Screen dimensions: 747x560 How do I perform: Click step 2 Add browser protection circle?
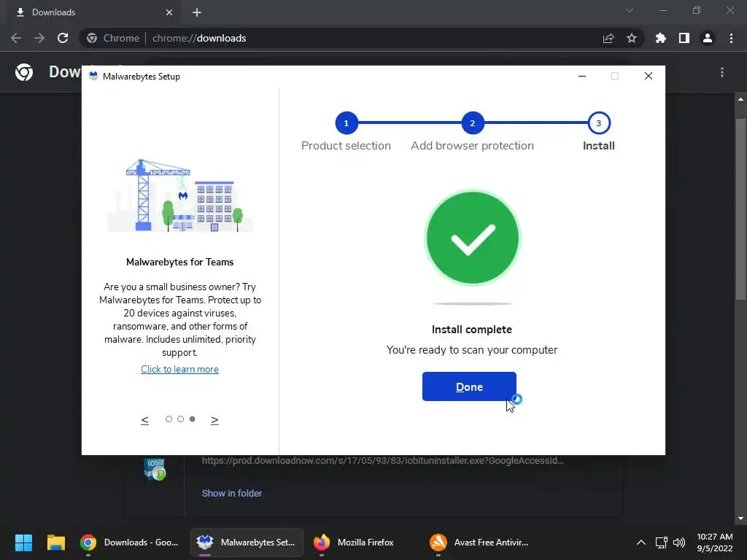coord(473,122)
